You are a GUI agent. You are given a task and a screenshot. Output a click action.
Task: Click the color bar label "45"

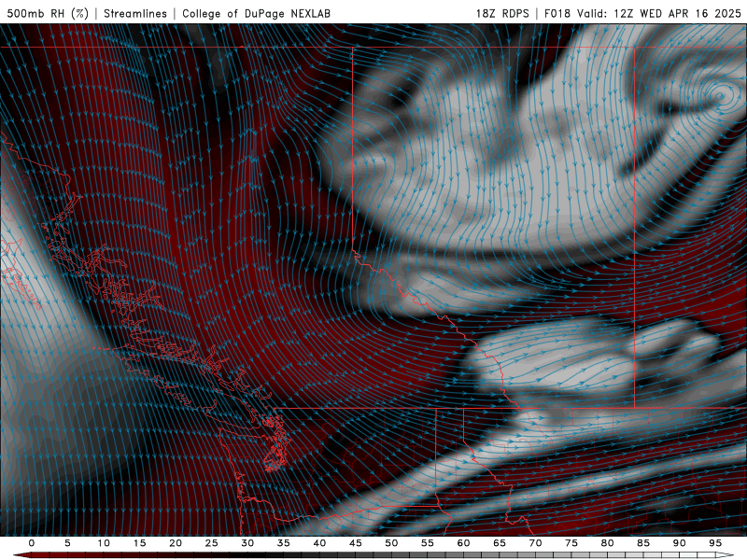356,543
